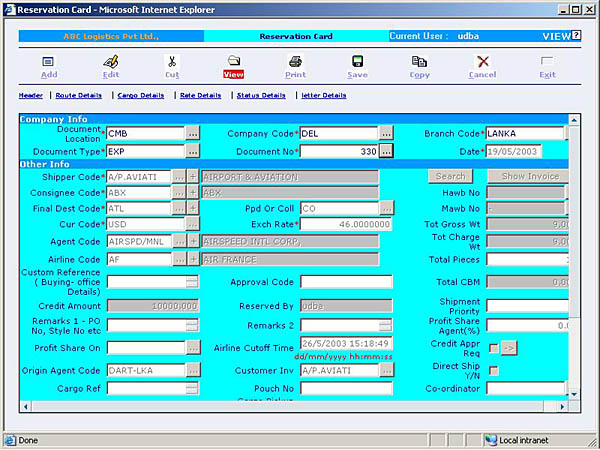600x450 pixels.
Task: Click the Exit toolbar icon
Action: [x=547, y=61]
